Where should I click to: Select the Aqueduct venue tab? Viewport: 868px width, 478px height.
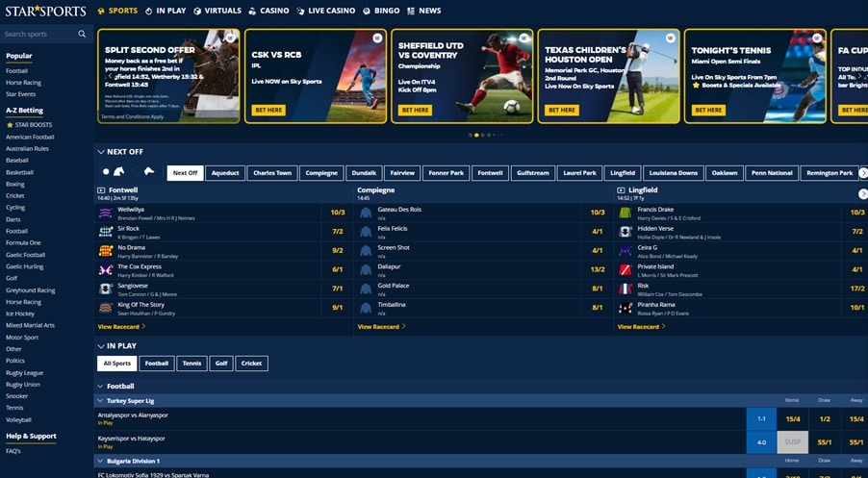pos(225,173)
